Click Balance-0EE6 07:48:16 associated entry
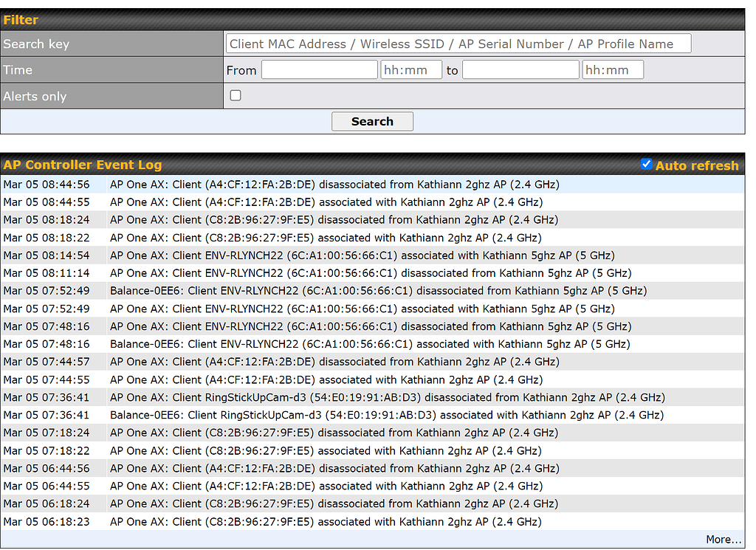 click(369, 344)
